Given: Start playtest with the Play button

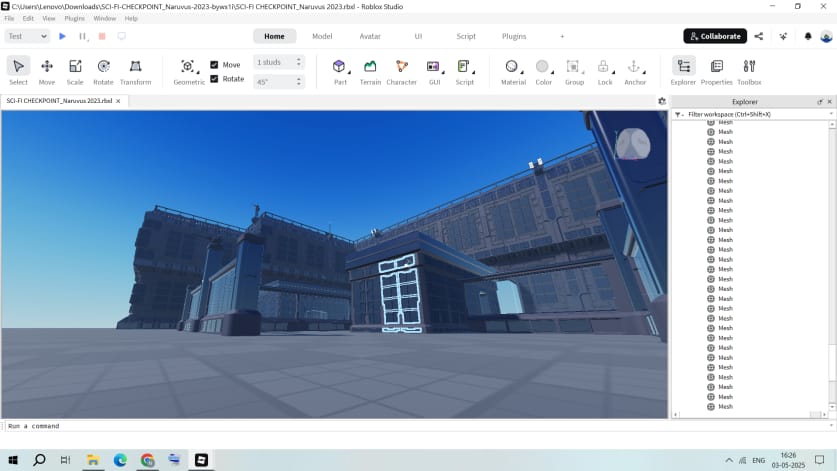Looking at the screenshot, I should pyautogui.click(x=62, y=36).
